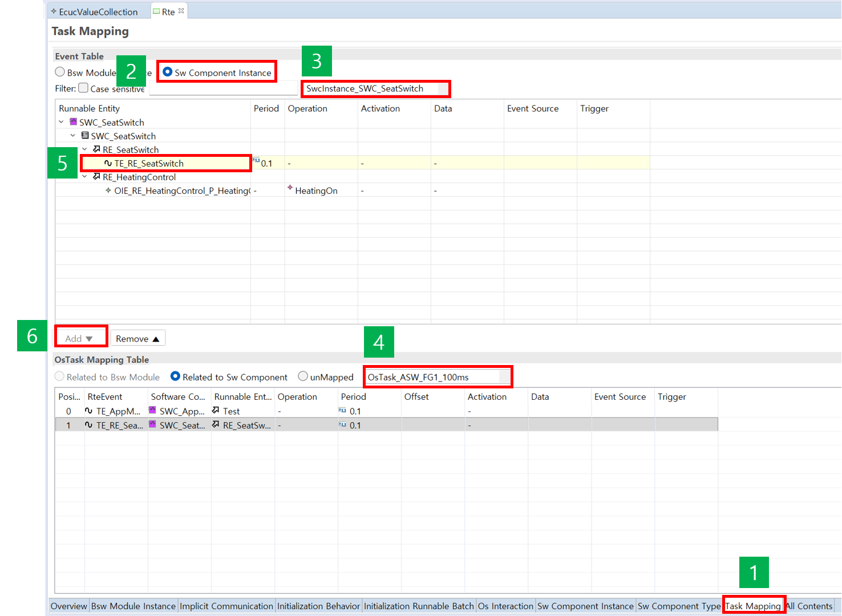
Task: Click the RE_SeatSwitch runnable entity icon
Action: pos(96,149)
